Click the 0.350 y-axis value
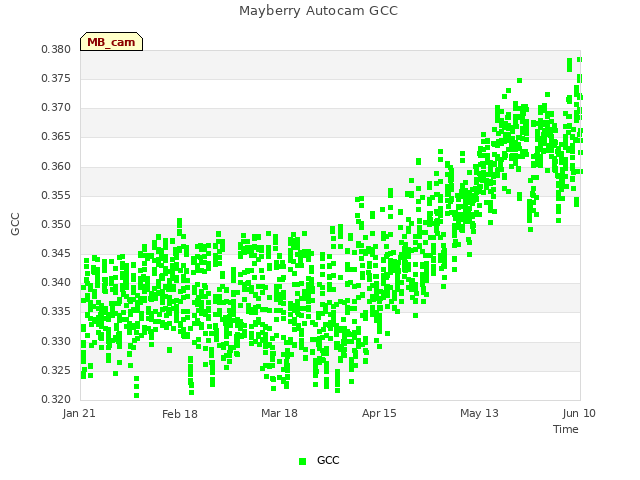The height and width of the screenshot is (480, 640). click(56, 224)
